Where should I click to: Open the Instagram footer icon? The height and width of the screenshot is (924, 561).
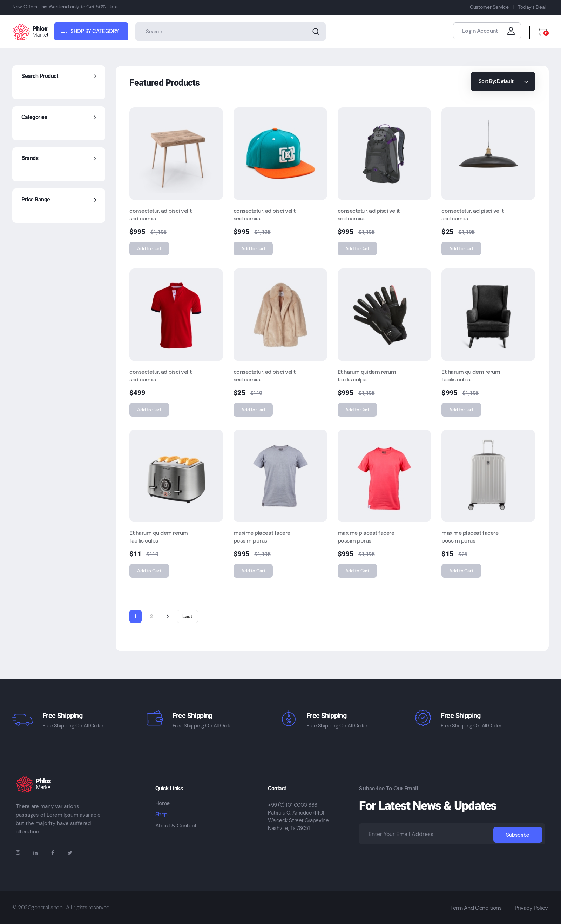coord(18,852)
